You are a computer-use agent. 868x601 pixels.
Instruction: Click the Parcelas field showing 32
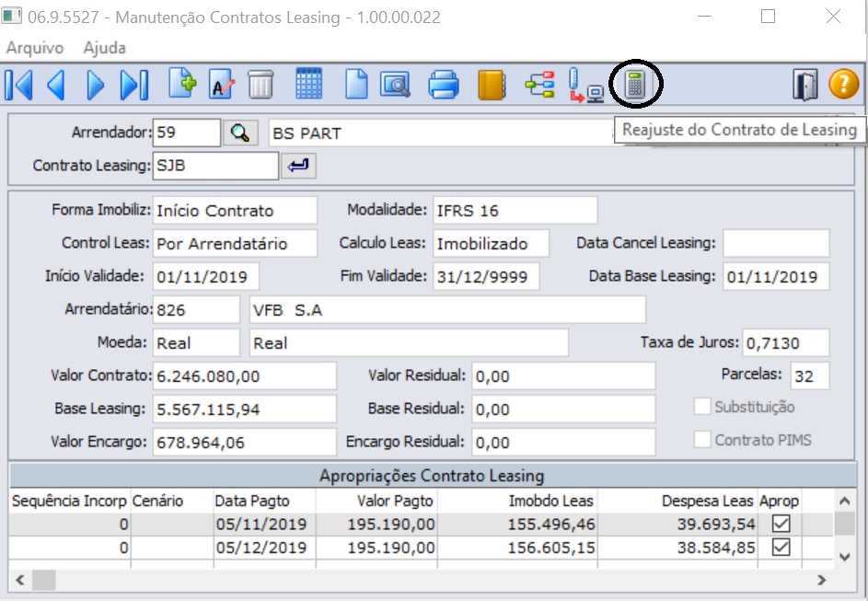pos(810,376)
